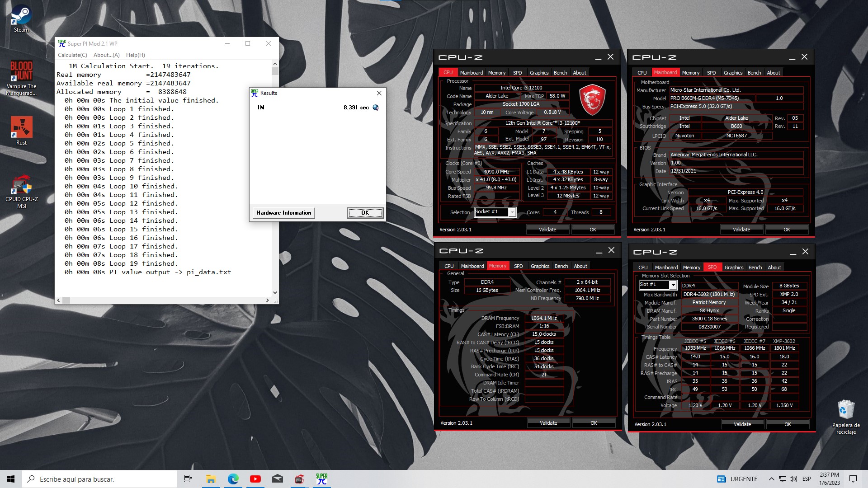Click Super PI vertical scrollbar down arrow
This screenshot has width=868, height=488.
(x=275, y=292)
